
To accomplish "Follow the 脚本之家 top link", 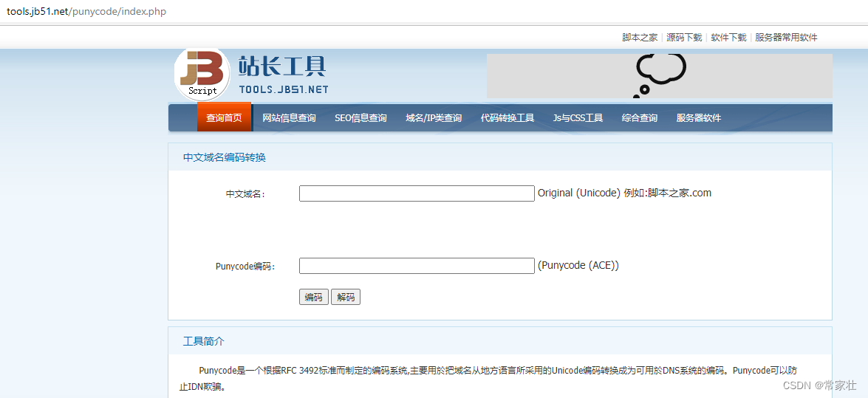I will tap(640, 38).
